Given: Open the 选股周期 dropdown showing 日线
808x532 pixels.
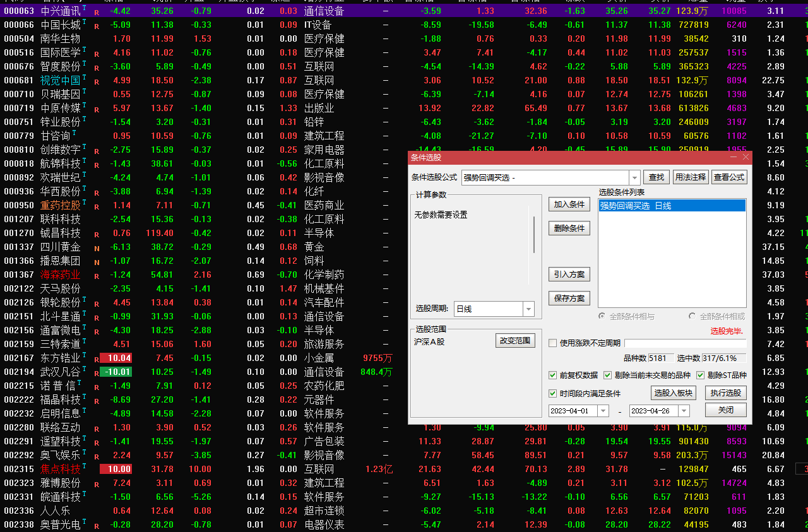Looking at the screenshot, I should pyautogui.click(x=530, y=309).
